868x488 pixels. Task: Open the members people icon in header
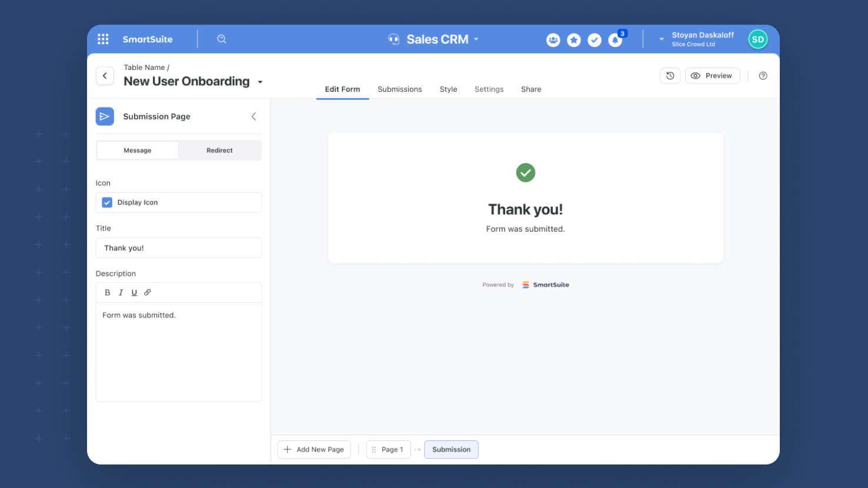[x=553, y=40]
